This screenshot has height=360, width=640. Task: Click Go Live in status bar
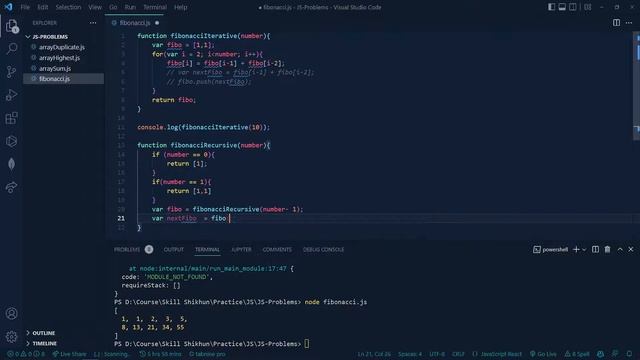tap(543, 354)
